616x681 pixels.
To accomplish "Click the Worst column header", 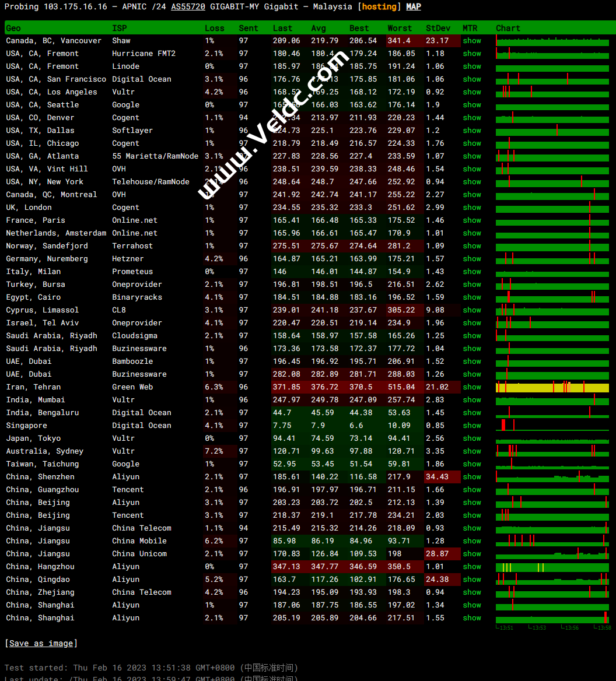I will point(400,28).
